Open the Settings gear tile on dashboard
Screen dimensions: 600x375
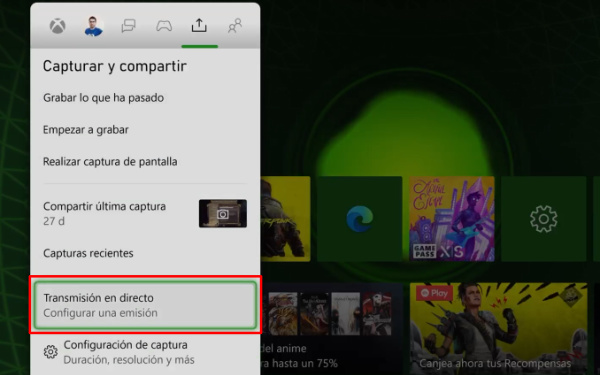point(544,219)
